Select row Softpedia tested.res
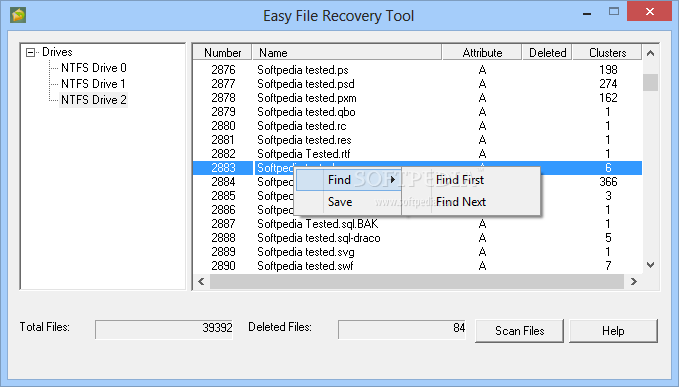Viewport: 679px width, 387px height. click(417, 140)
